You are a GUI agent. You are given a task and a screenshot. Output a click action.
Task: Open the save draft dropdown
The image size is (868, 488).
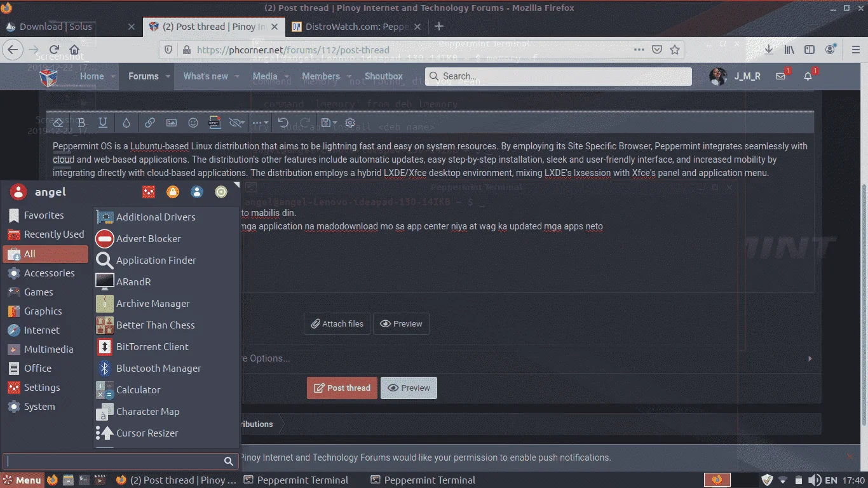329,123
